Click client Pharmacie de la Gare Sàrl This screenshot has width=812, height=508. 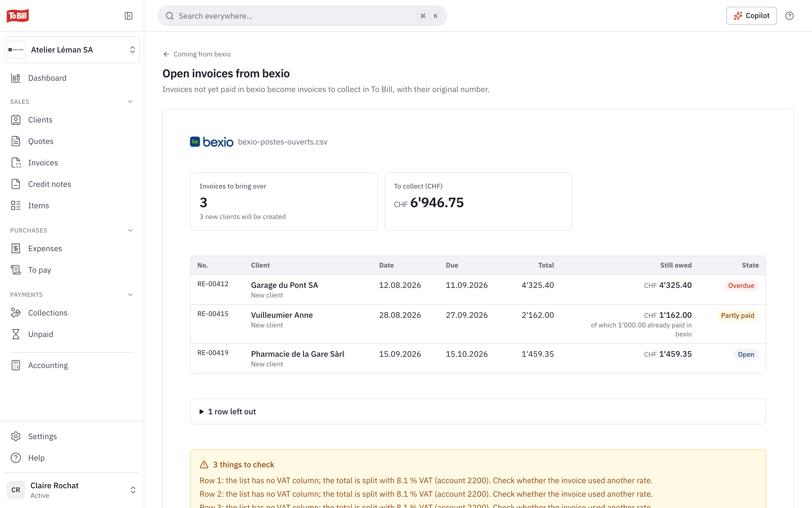298,354
